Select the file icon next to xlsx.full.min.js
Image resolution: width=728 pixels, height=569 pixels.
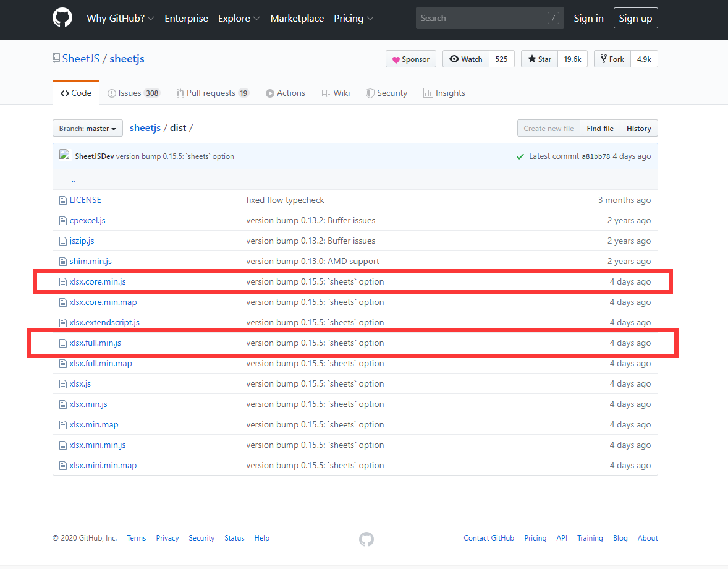[x=62, y=343]
